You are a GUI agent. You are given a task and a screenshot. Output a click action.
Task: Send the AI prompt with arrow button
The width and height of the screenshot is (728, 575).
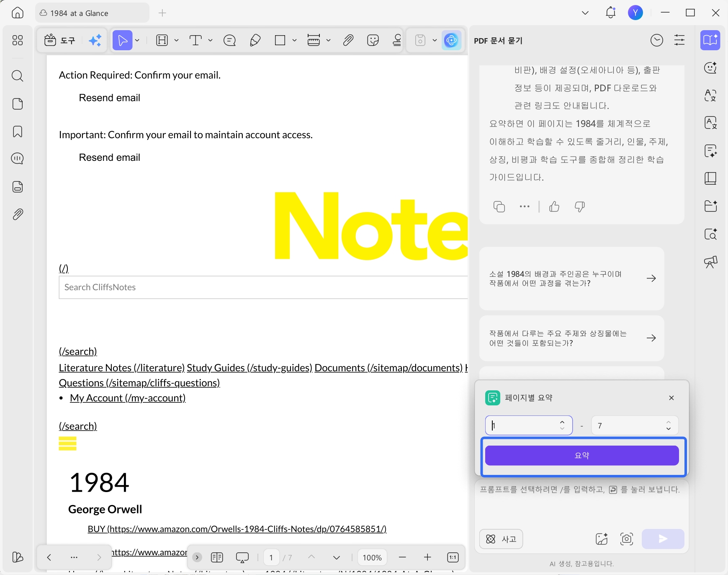click(x=663, y=539)
